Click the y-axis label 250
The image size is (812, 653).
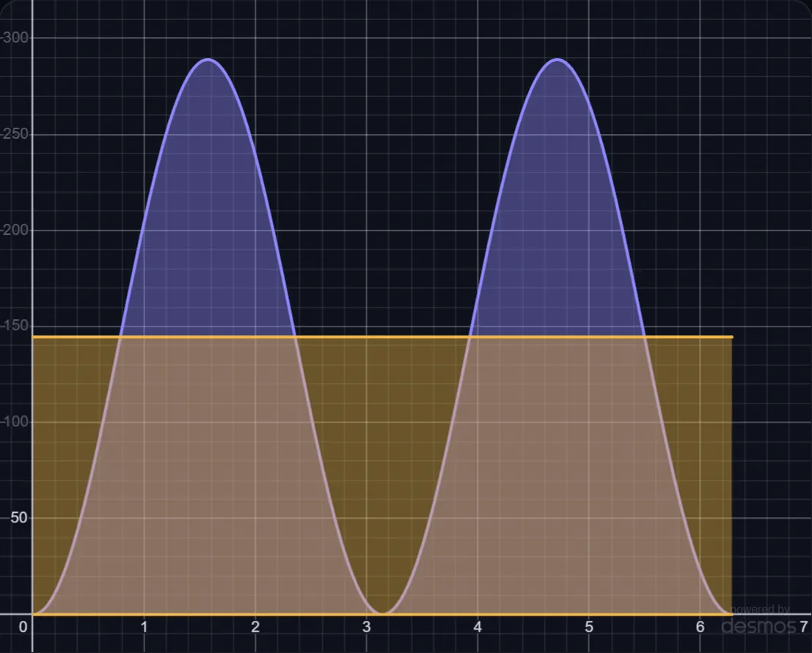tap(15, 134)
